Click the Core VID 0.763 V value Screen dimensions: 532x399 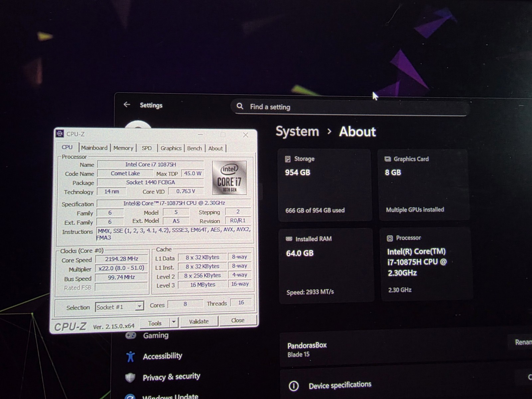186,191
